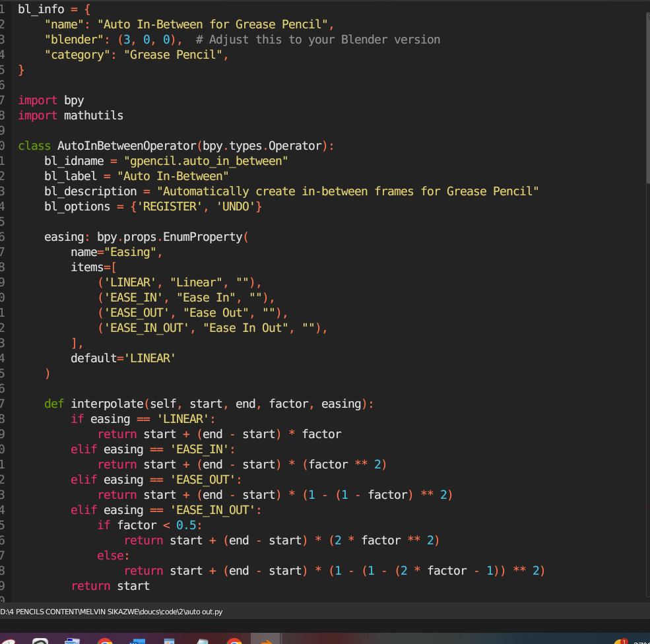
Task: Click the "elif easing == 'EASE_IN_OUT':" line
Action: tap(166, 510)
